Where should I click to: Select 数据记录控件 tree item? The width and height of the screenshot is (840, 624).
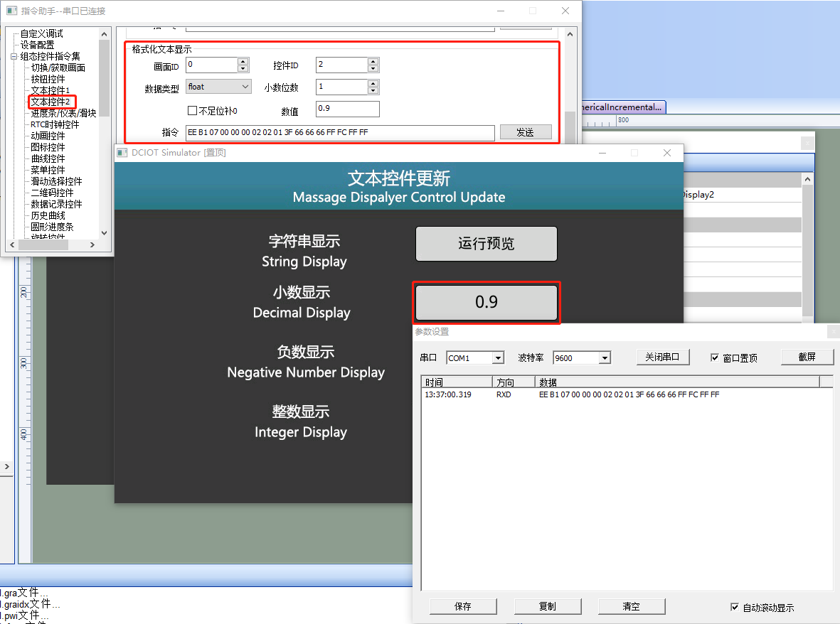point(56,204)
